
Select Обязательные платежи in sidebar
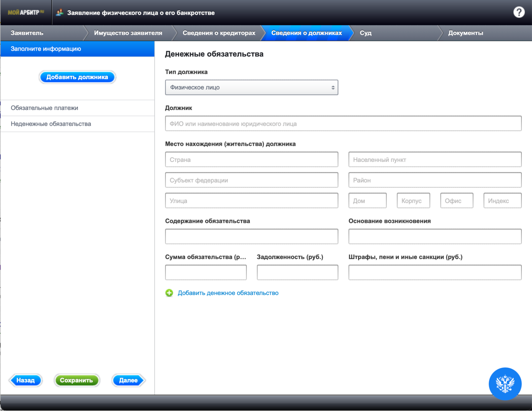pos(44,108)
